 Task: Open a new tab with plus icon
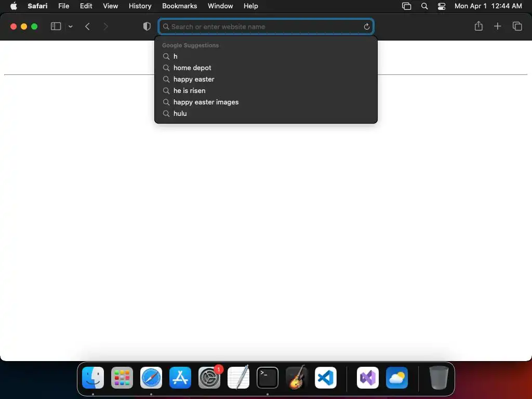(497, 26)
